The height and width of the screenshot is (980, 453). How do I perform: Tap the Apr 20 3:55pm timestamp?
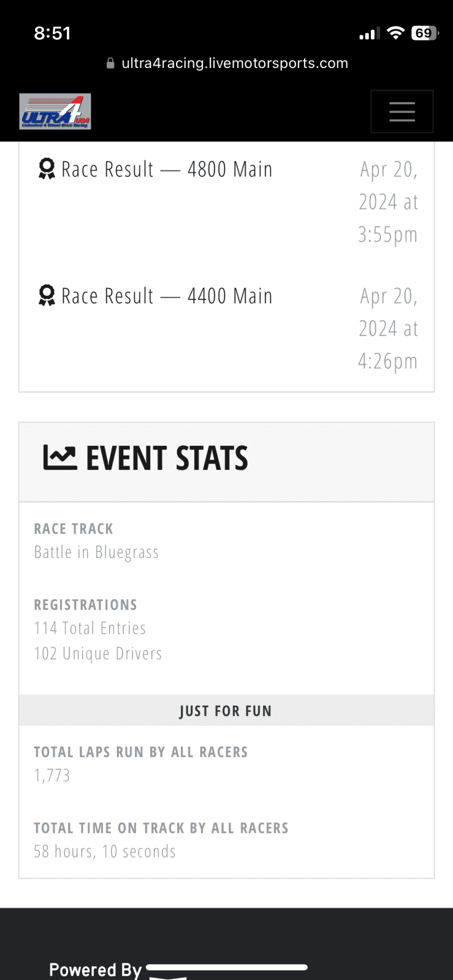click(x=388, y=202)
